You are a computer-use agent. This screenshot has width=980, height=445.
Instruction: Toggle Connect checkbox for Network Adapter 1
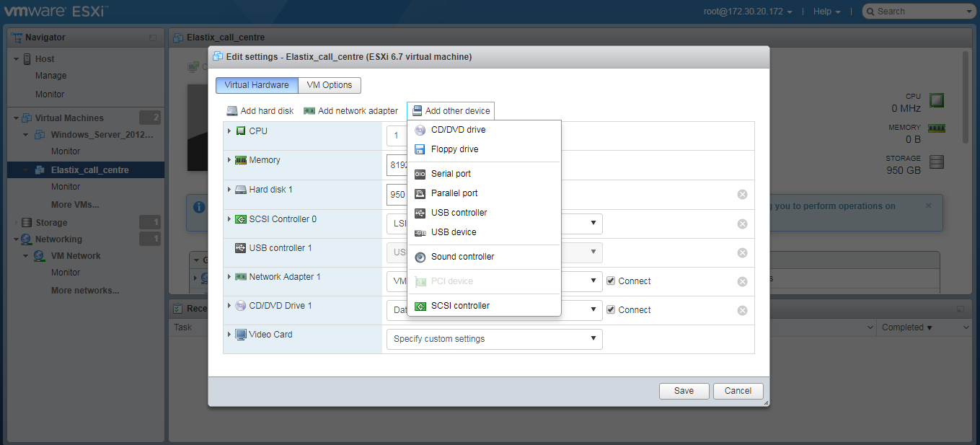[x=611, y=281]
